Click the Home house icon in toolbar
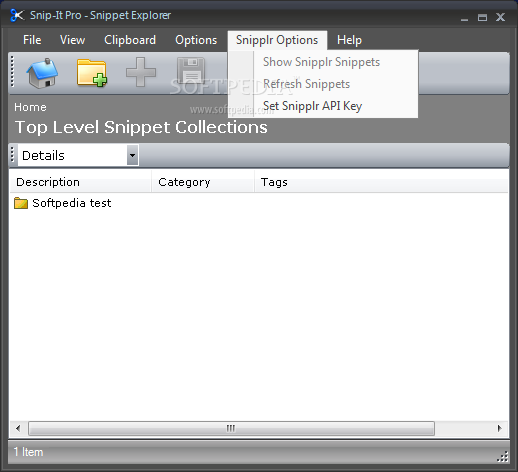This screenshot has width=518, height=472. tap(42, 73)
